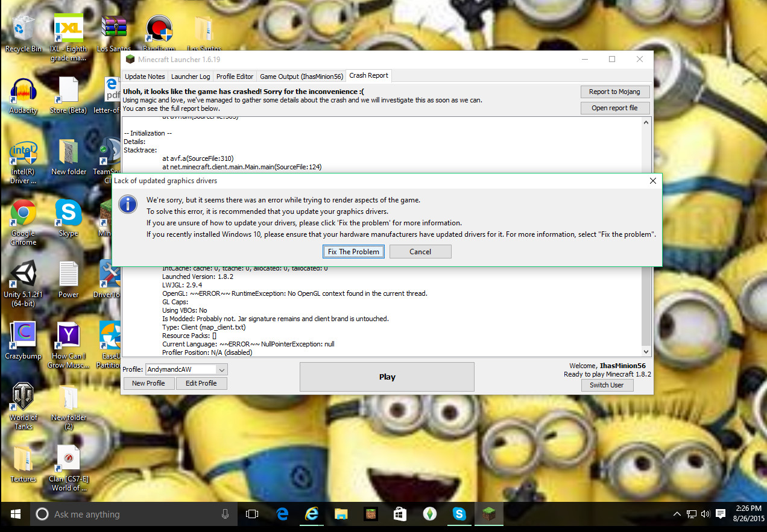Open the 'New folder (2)' desktop icon
767x532 pixels.
click(x=68, y=407)
